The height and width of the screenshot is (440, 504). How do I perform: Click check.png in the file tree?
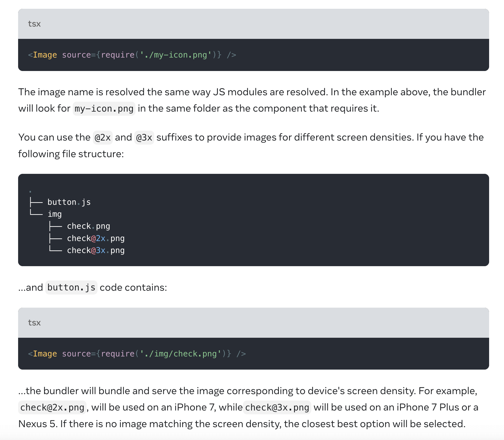coord(88,226)
